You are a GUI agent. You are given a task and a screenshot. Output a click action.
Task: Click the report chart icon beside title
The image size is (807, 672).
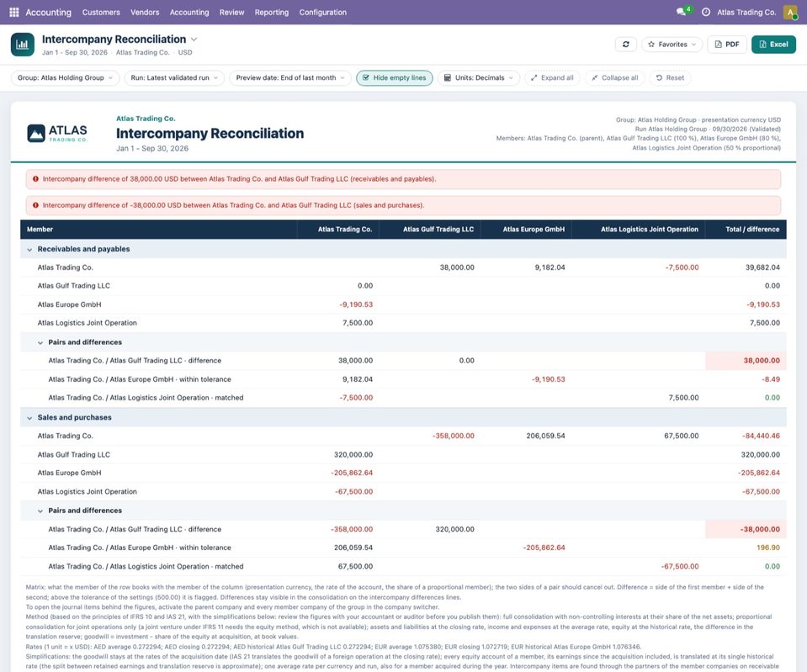click(x=23, y=45)
